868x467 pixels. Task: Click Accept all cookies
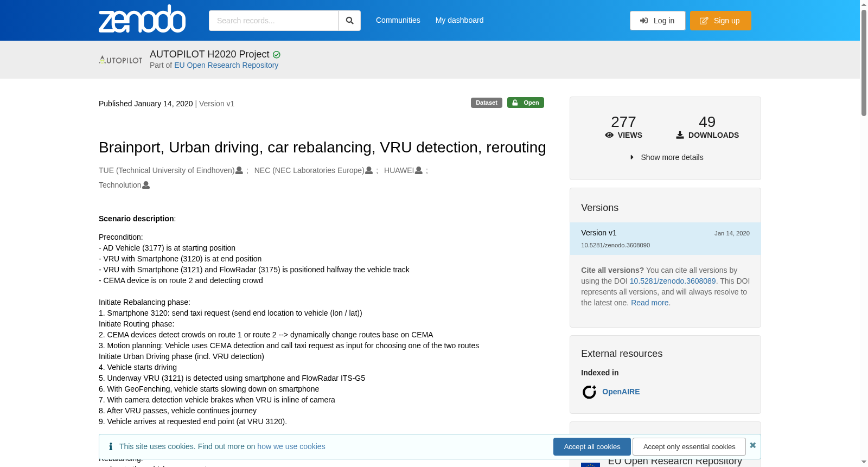click(592, 447)
